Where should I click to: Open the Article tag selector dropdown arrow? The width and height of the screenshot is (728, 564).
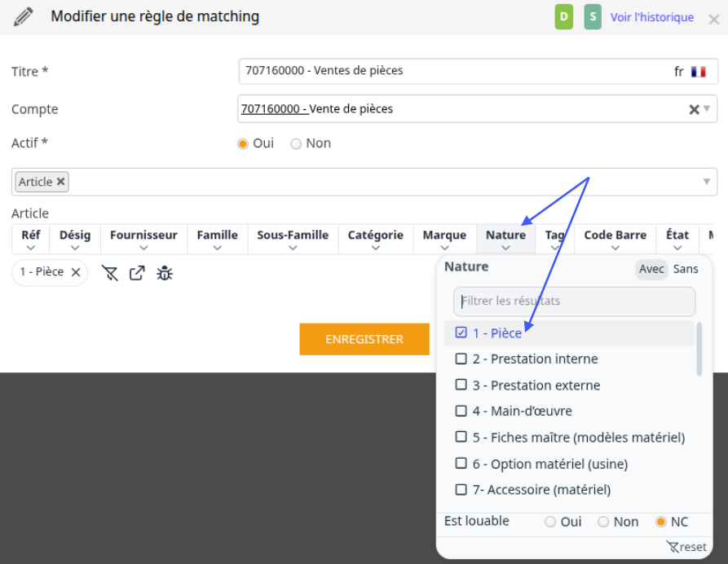pyautogui.click(x=707, y=182)
